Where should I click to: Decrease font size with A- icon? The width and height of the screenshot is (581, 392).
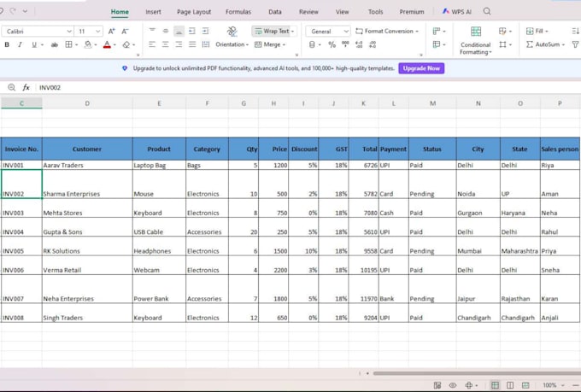point(126,31)
